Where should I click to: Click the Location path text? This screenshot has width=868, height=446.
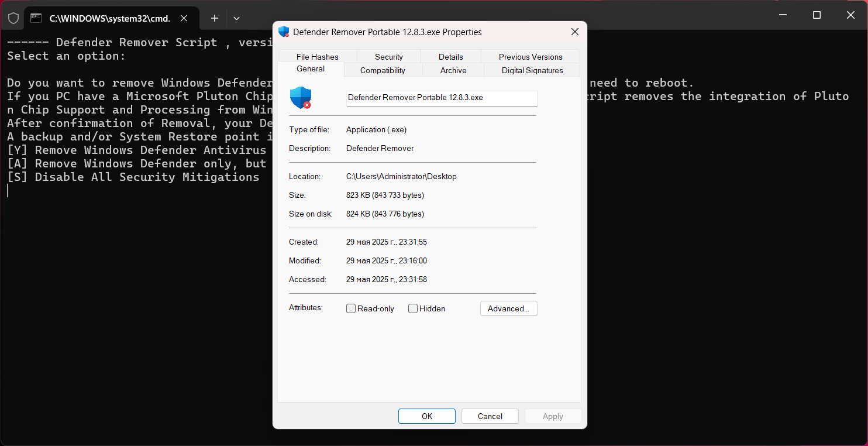coord(401,176)
